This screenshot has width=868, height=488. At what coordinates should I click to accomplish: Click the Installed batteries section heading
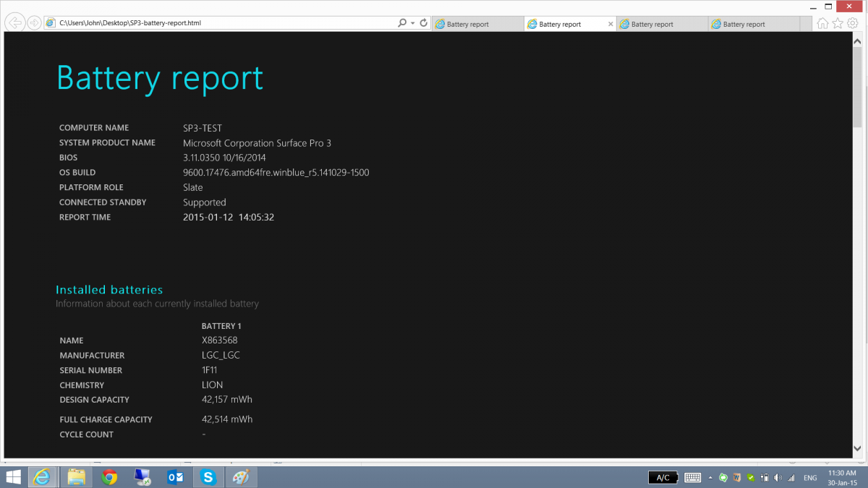coord(109,290)
